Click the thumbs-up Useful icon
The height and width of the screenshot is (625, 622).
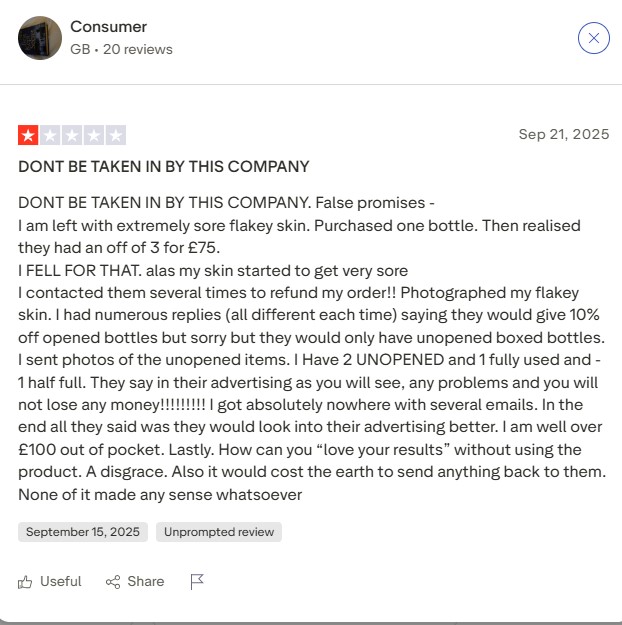click(x=26, y=582)
